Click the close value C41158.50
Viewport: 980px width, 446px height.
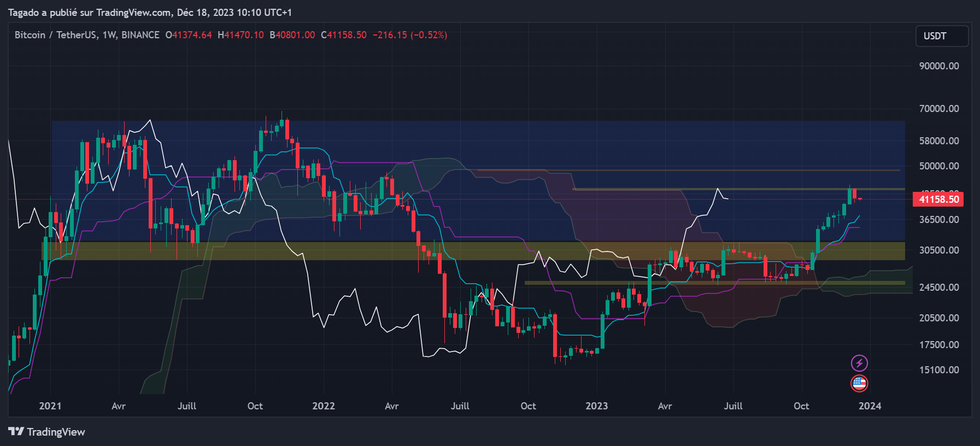(344, 35)
